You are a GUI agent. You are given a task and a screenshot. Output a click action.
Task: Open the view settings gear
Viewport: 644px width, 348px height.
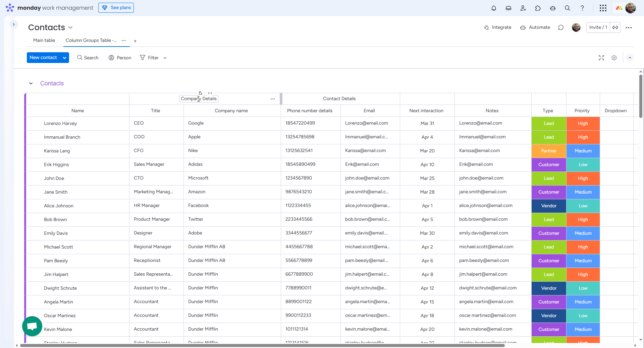[614, 58]
